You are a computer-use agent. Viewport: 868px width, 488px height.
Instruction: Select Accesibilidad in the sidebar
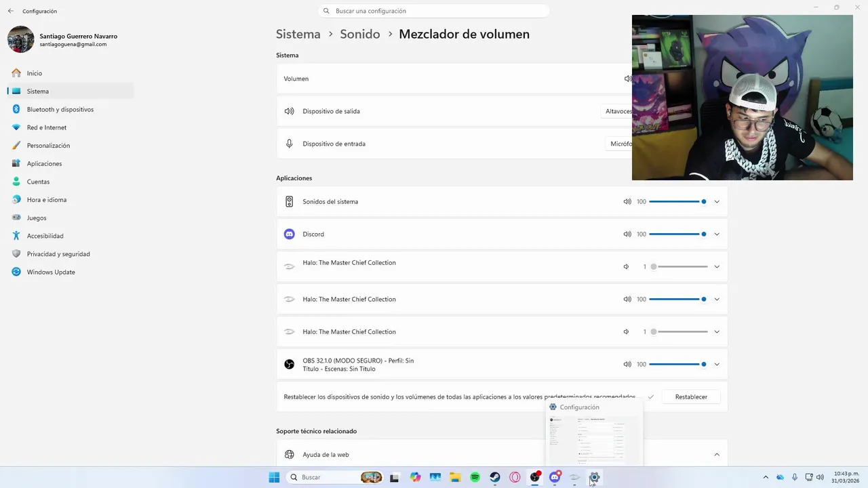[71, 236]
